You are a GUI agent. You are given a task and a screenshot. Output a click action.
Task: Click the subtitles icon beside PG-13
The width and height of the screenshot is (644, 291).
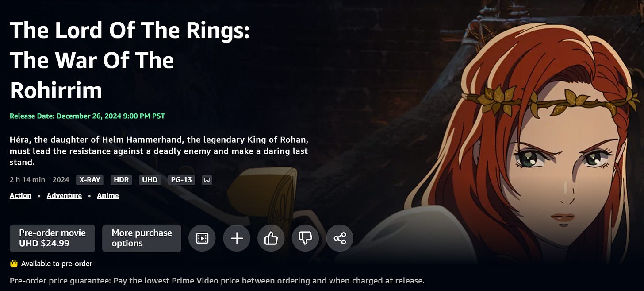click(207, 180)
